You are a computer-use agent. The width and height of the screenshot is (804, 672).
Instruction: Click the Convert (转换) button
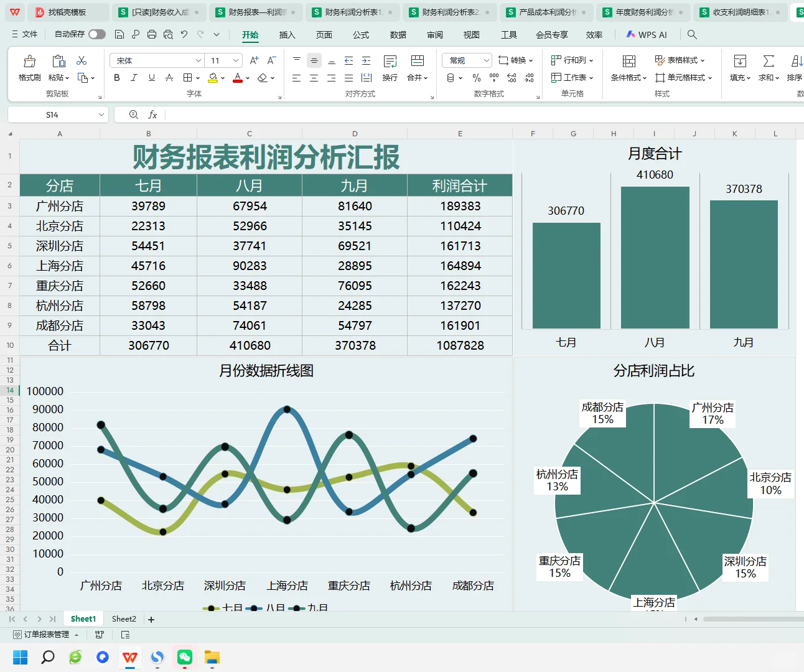coord(516,60)
